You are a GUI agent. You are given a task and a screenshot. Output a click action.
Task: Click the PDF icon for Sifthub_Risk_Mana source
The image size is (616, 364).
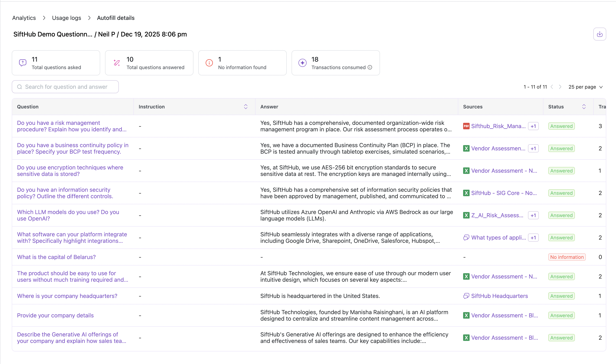point(466,126)
